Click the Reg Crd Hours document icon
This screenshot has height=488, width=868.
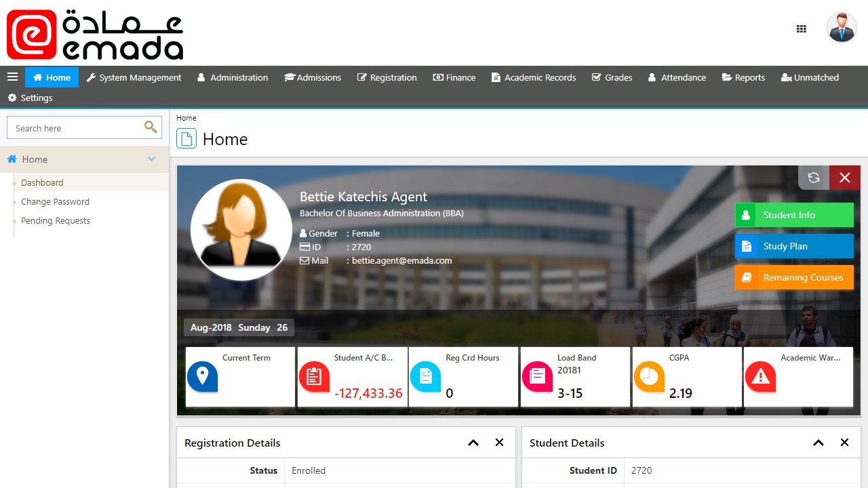[x=425, y=376]
